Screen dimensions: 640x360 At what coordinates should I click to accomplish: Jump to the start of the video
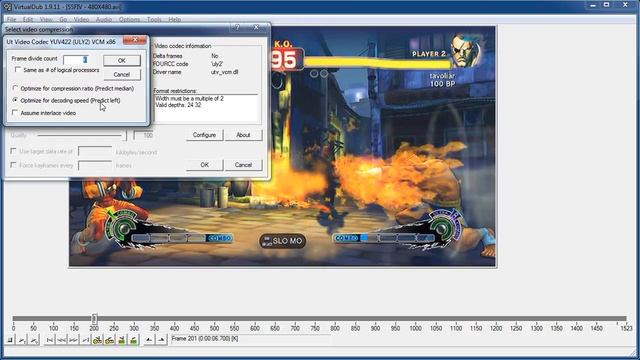point(49,340)
